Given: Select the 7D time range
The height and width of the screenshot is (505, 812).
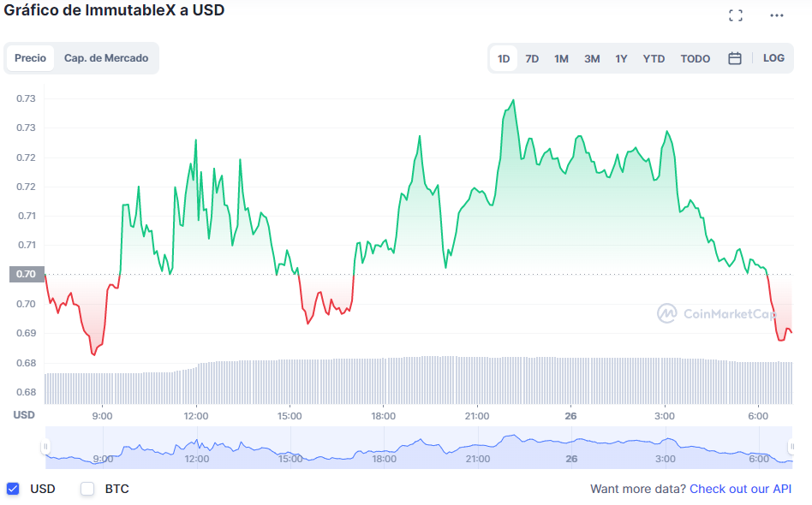Looking at the screenshot, I should pos(532,58).
